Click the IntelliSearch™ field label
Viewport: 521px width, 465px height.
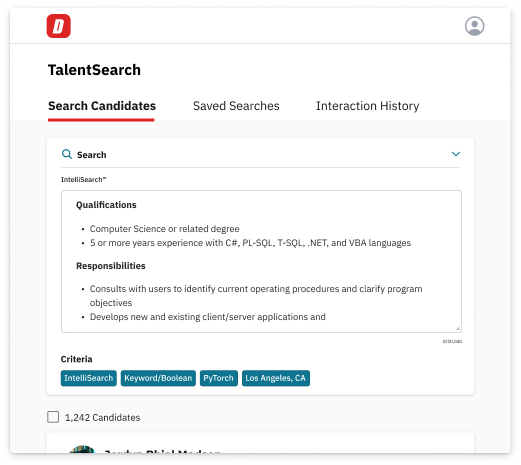tap(83, 180)
